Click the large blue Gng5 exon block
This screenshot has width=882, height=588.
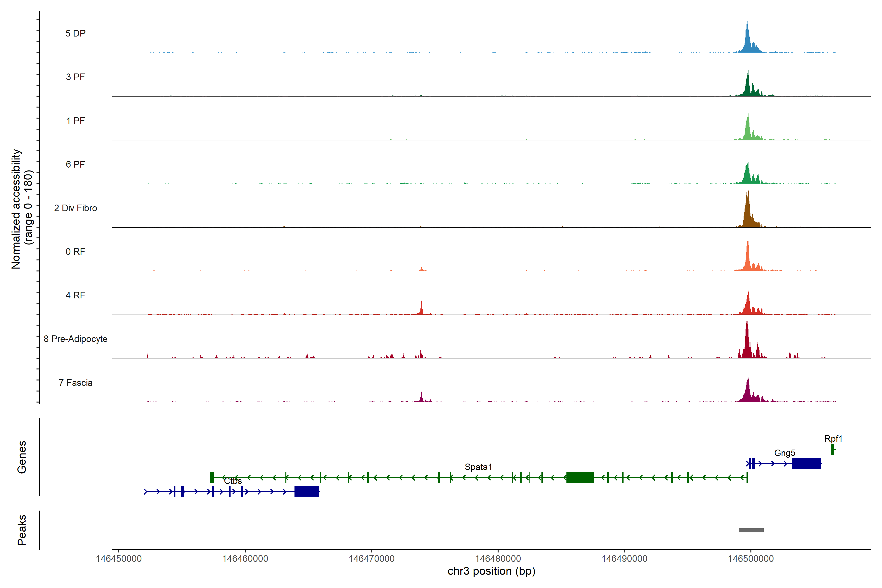coord(806,464)
